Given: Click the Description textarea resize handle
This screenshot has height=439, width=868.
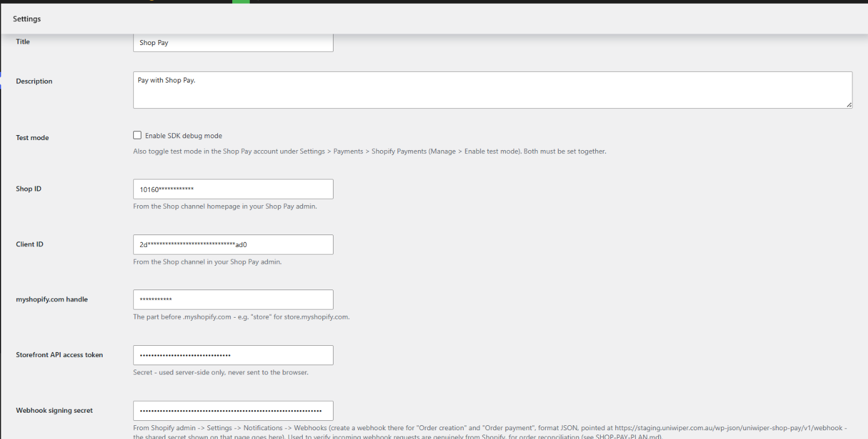Looking at the screenshot, I should (849, 105).
